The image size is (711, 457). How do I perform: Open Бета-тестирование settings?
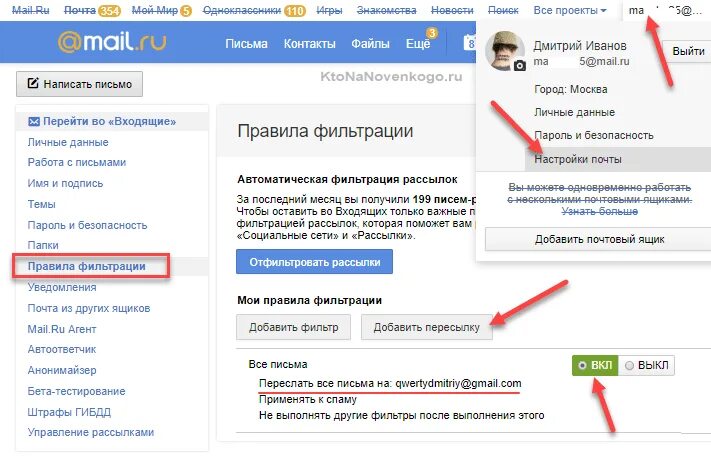pos(76,391)
